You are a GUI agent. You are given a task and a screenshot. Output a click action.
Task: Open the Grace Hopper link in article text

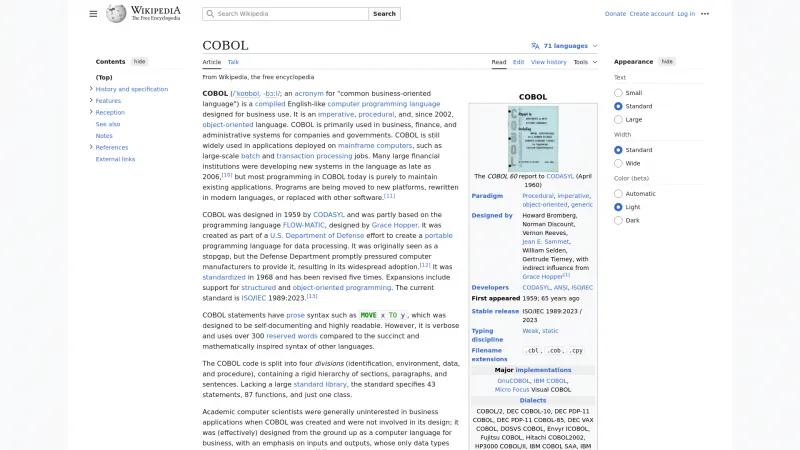click(x=395, y=225)
